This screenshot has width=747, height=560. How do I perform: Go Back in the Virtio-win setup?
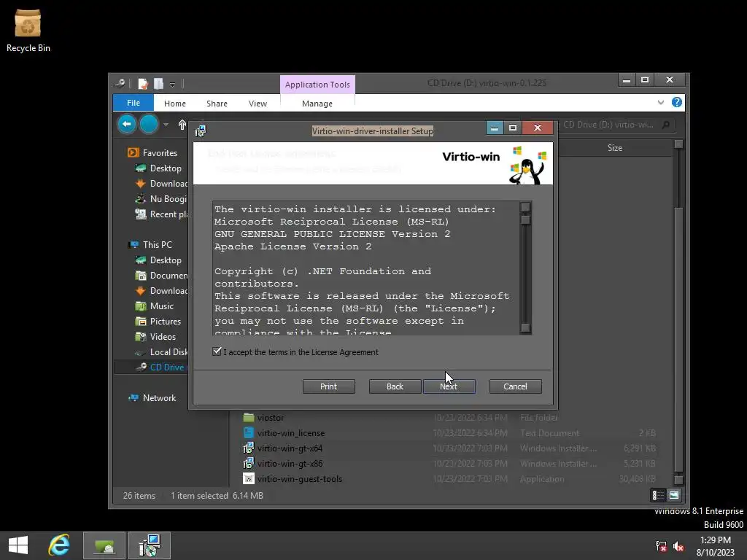[x=395, y=386]
